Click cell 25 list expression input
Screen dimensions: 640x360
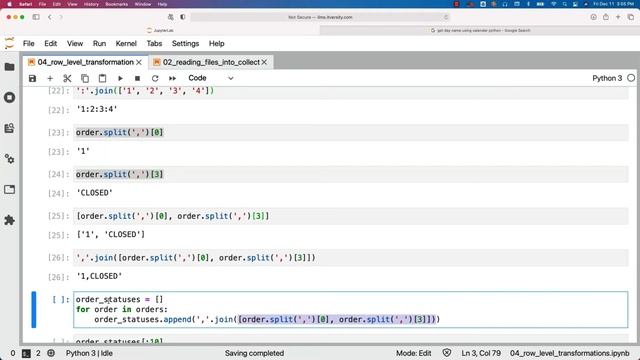pos(351,216)
